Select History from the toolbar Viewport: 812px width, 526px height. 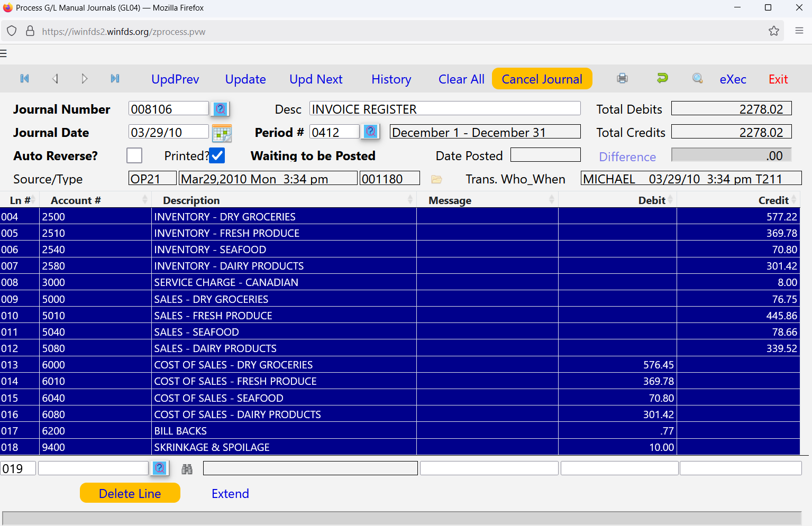391,79
